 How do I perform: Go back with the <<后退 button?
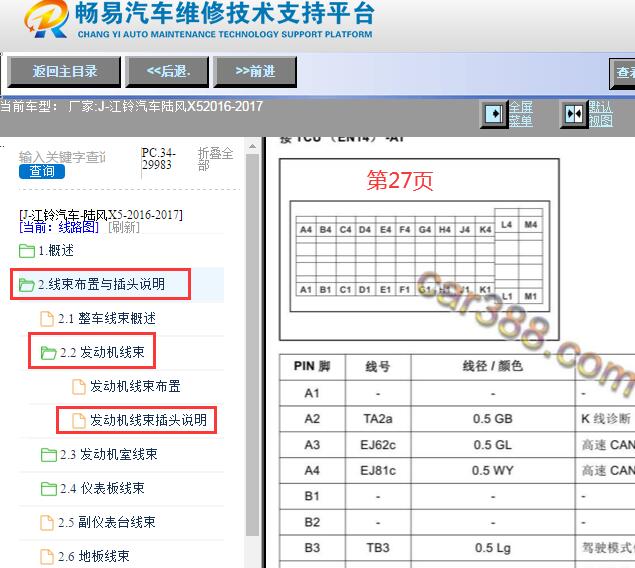point(168,72)
